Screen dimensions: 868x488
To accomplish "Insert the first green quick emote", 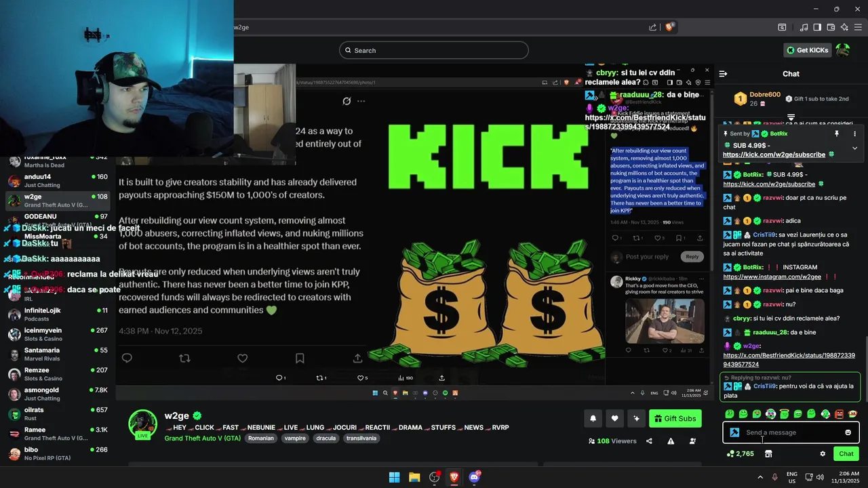I will coord(730,413).
